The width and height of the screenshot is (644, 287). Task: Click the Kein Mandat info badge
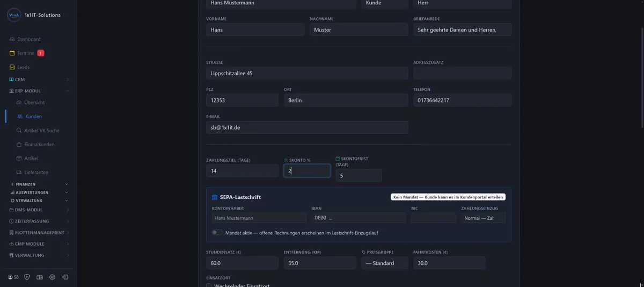[448, 197]
